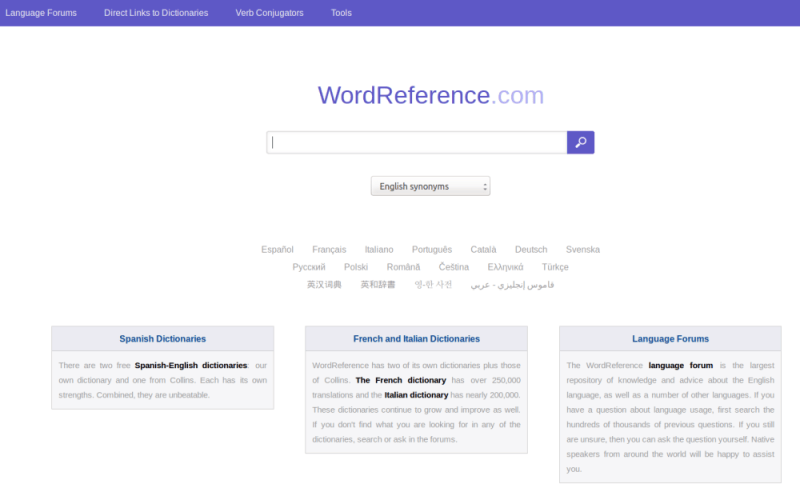
Task: Switch site language to Español
Action: tap(277, 250)
